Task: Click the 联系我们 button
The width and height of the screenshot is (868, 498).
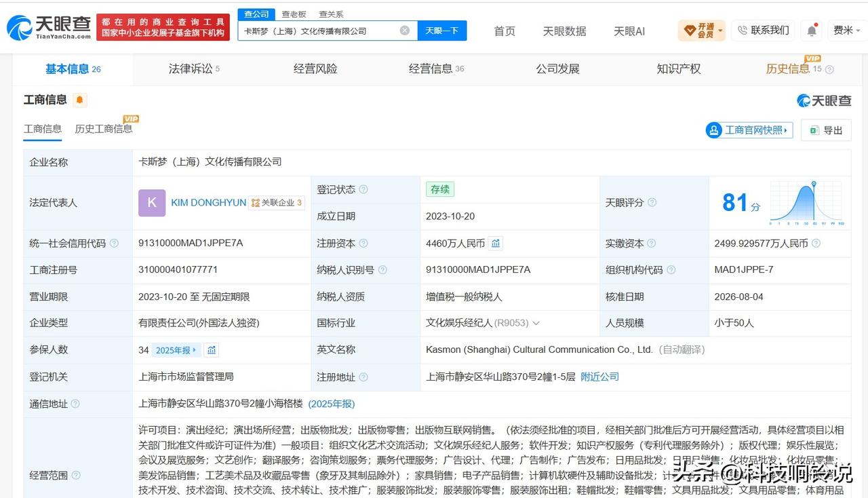Action: pyautogui.click(x=763, y=31)
